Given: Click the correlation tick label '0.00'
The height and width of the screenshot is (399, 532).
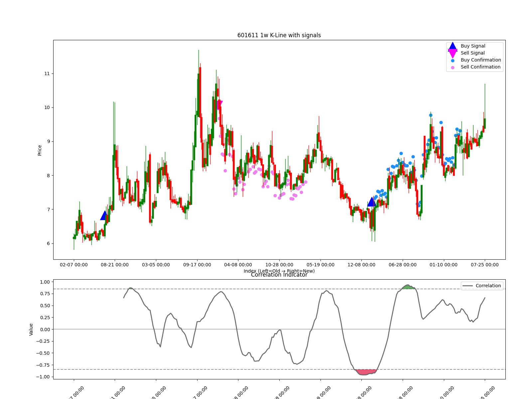Looking at the screenshot, I should point(45,330).
